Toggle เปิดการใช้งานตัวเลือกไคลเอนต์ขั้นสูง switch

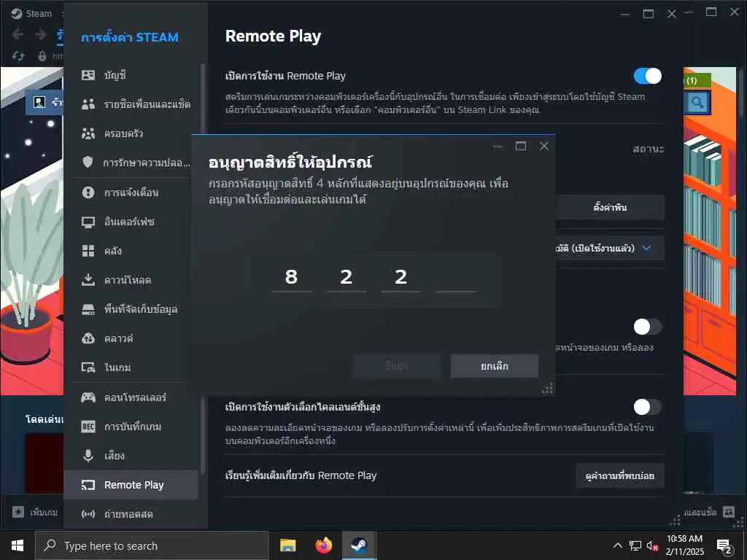[x=648, y=407]
